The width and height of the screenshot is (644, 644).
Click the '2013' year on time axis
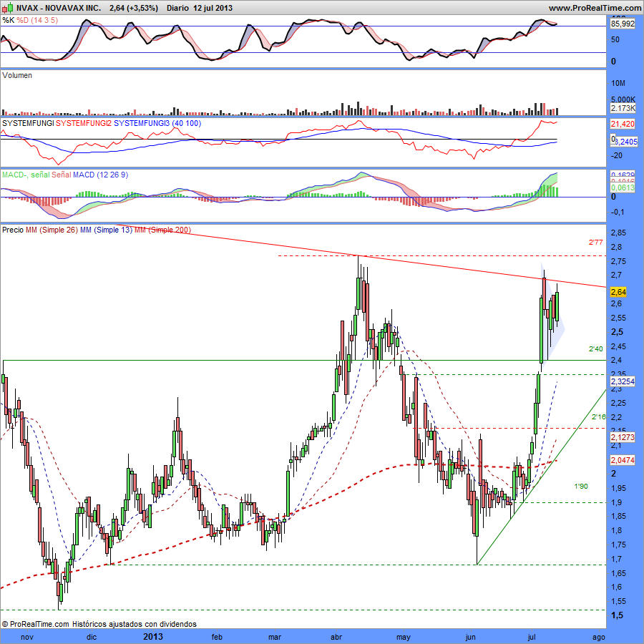pyautogui.click(x=153, y=637)
